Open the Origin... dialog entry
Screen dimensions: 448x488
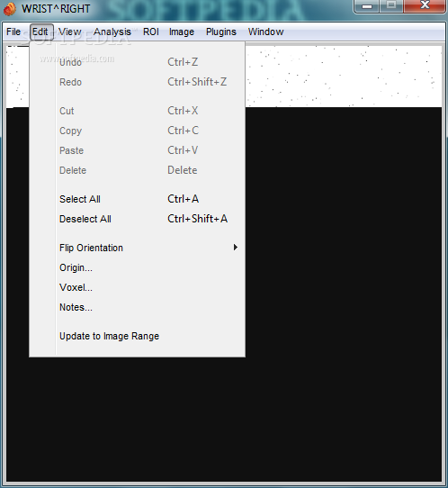click(x=137, y=267)
